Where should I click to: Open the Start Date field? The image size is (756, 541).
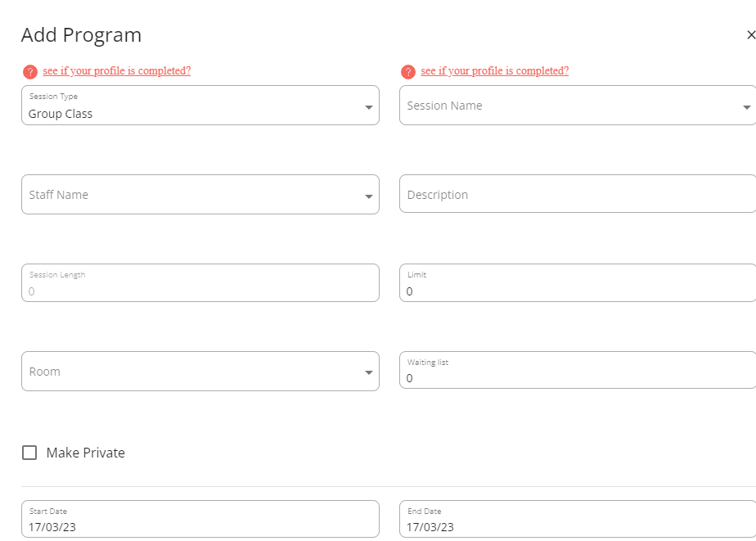click(200, 519)
